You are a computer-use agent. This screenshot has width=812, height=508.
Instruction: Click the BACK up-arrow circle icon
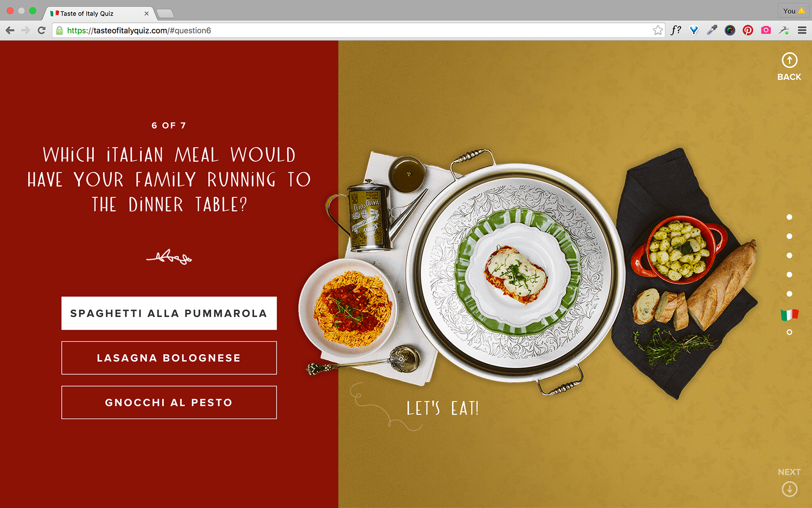tap(789, 60)
